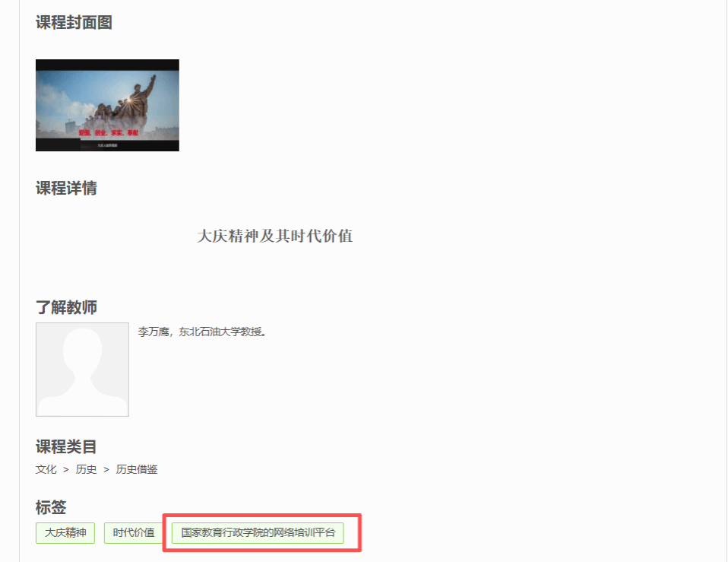The image size is (728, 562).
Task: Click the white caption text at cover image bottom
Action: (107, 144)
